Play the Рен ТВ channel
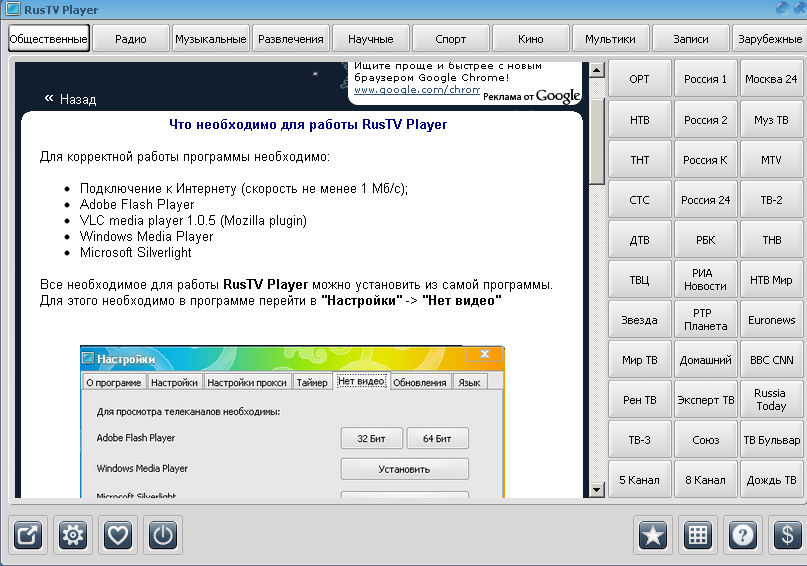This screenshot has height=566, width=807. [640, 400]
